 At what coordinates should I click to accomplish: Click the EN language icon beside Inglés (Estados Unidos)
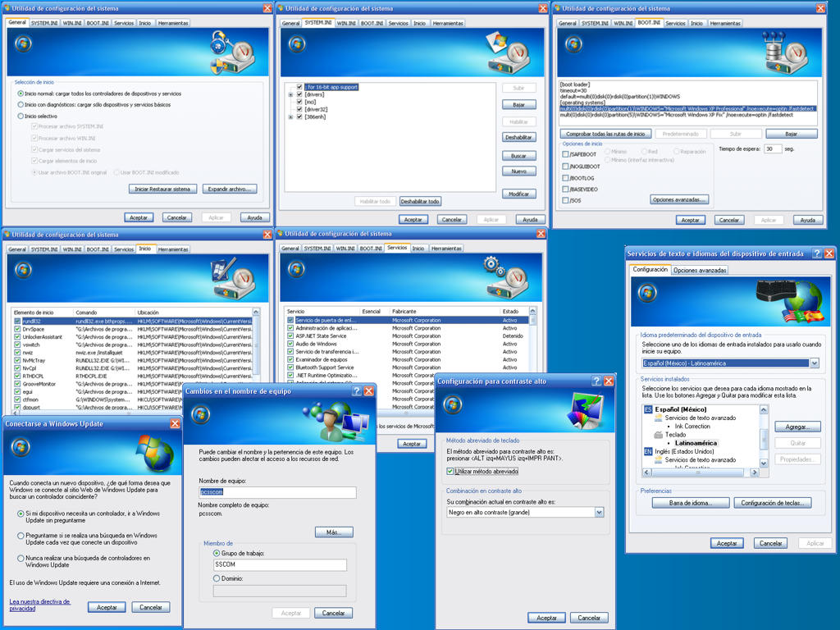(648, 452)
